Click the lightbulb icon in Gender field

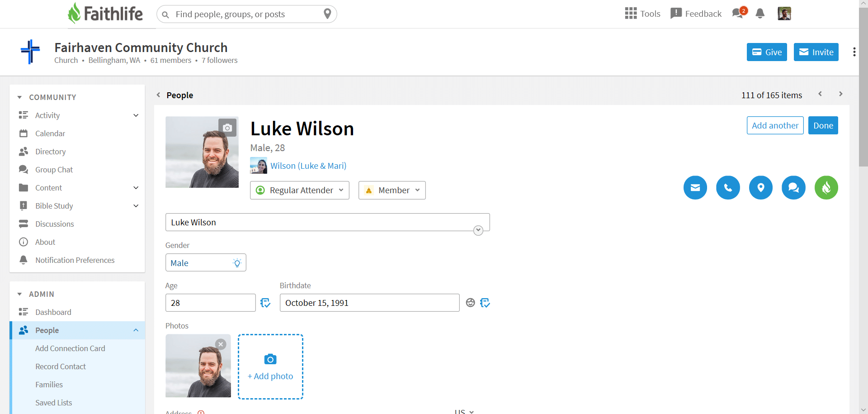[237, 263]
